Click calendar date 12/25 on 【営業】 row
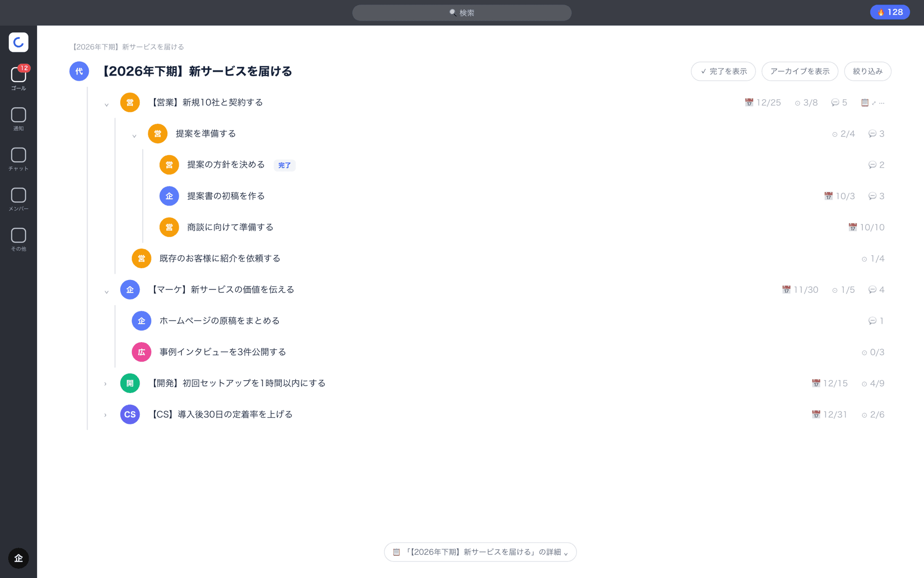 click(x=763, y=103)
